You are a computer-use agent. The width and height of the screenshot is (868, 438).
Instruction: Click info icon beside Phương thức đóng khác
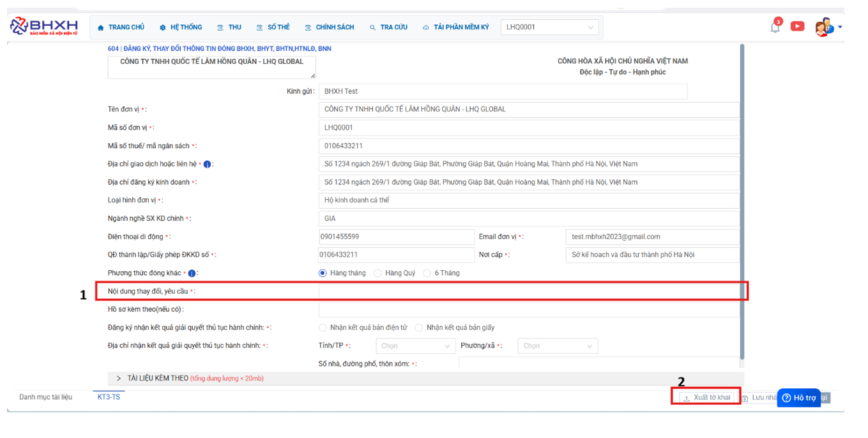coord(192,273)
